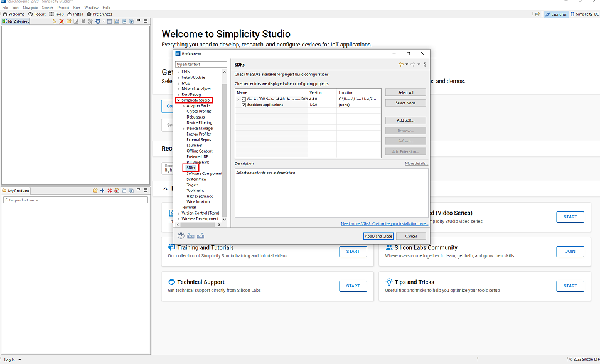
Task: Collapse all in the My Products panel
Action: click(124, 191)
